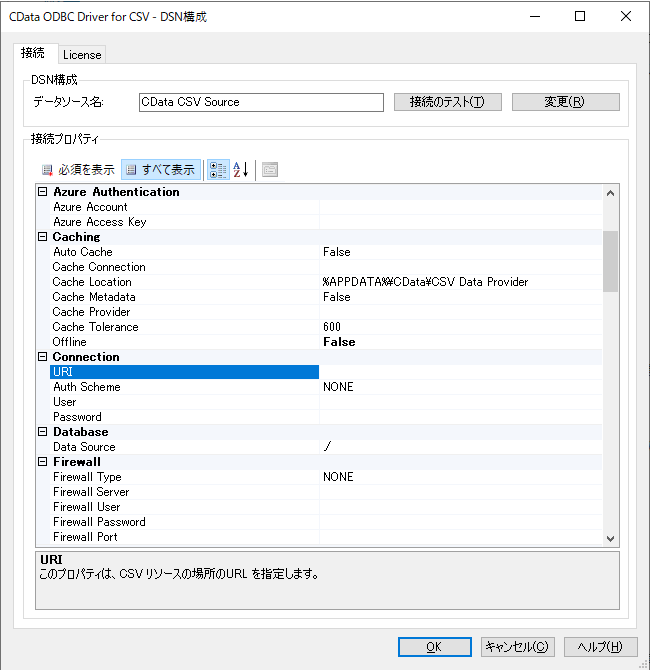
Task: Click the キャンセル(C) button
Action: 518,647
